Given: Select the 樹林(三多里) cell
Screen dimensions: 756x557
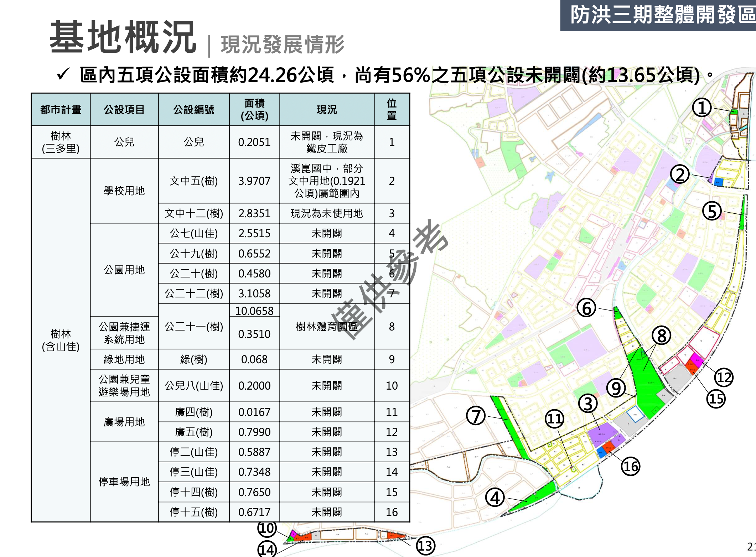Looking at the screenshot, I should coord(61,142).
